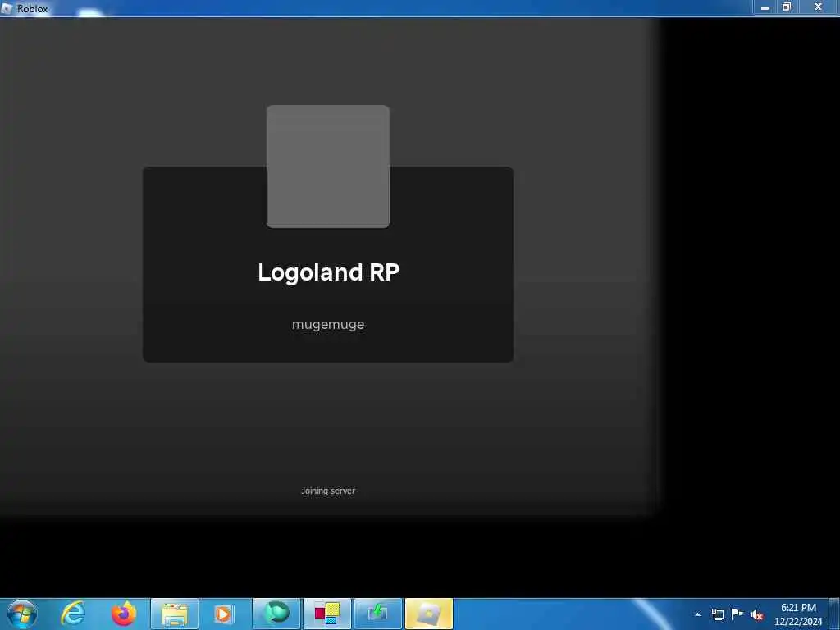Click the "Logoland RP" game title
The width and height of the screenshot is (840, 630).
328,272
